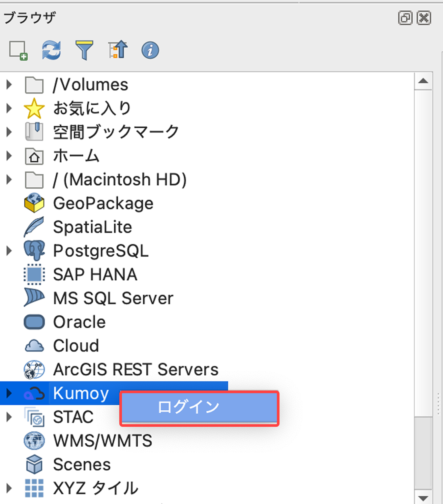Collapse all items using the toolbar icon
The image size is (443, 504).
[x=117, y=49]
